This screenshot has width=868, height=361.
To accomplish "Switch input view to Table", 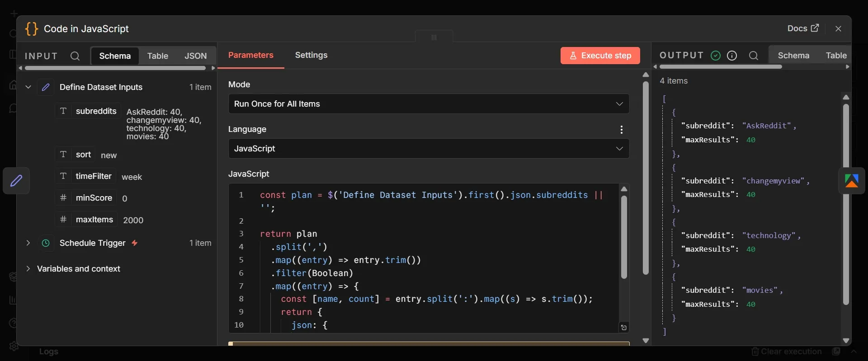I will [157, 56].
